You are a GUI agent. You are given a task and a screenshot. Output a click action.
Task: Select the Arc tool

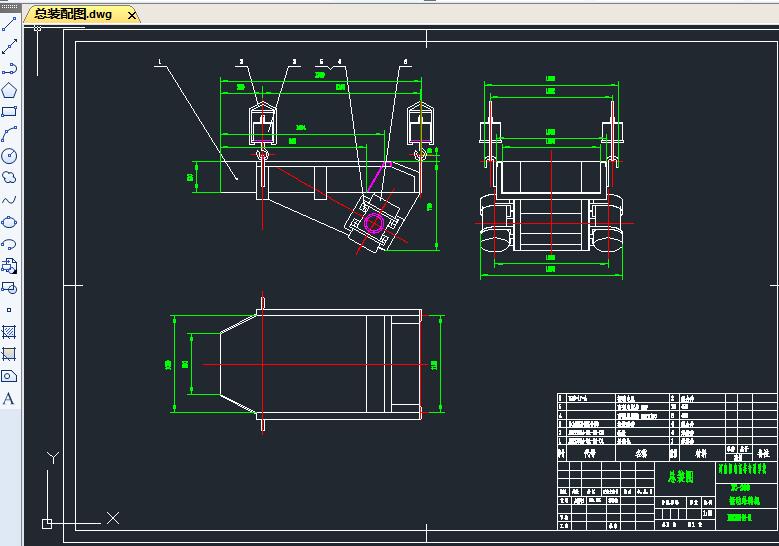[9, 134]
